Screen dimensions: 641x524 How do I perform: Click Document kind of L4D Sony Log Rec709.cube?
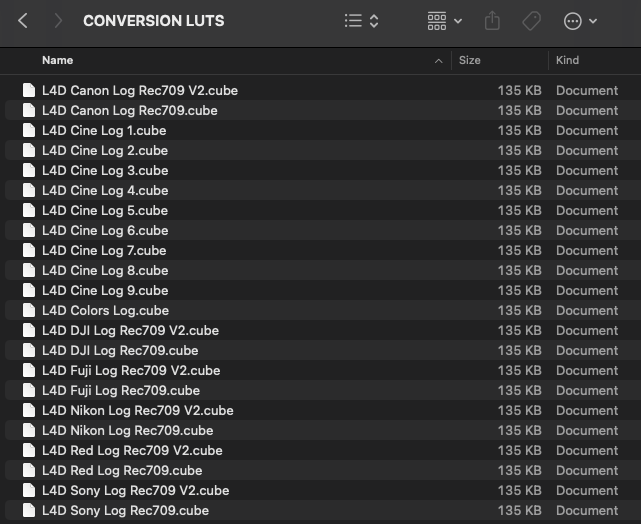(587, 511)
